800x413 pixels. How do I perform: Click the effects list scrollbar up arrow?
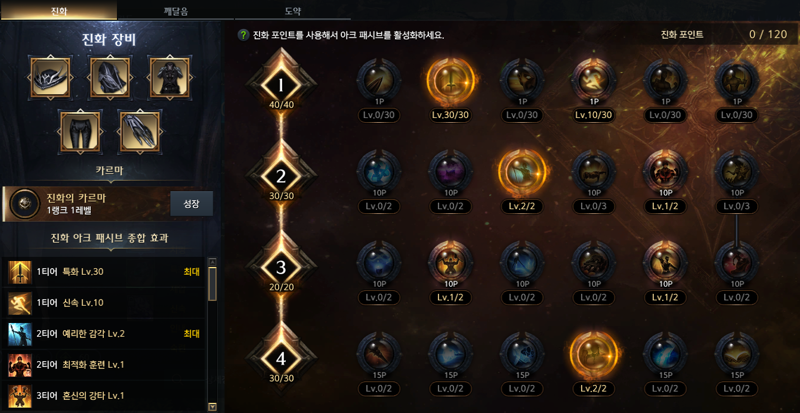(213, 261)
